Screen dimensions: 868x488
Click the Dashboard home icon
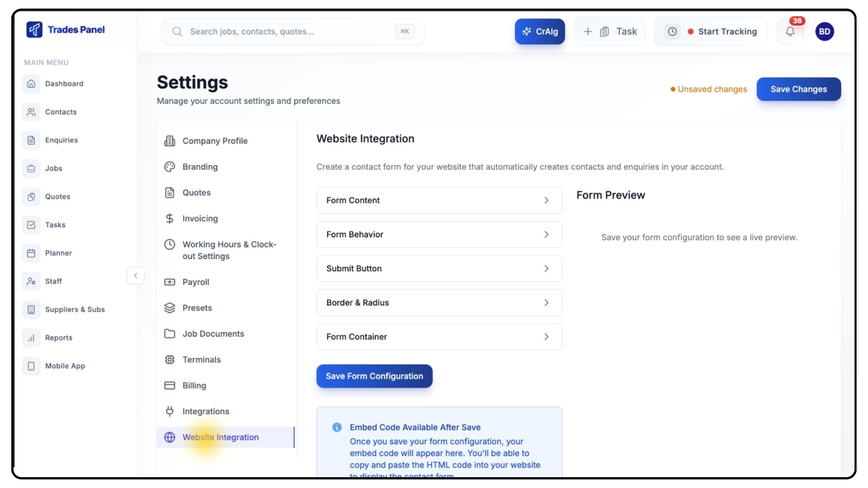coord(31,84)
